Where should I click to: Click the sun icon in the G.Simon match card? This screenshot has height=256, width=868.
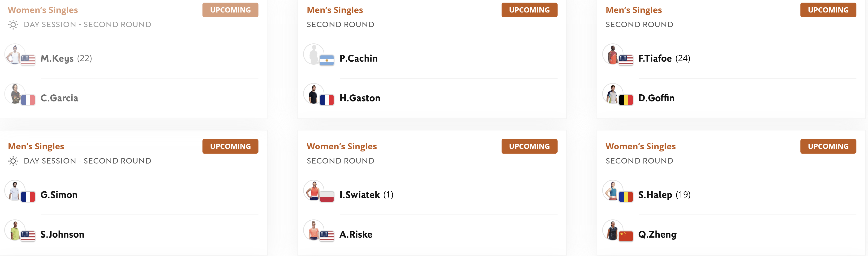tap(13, 161)
